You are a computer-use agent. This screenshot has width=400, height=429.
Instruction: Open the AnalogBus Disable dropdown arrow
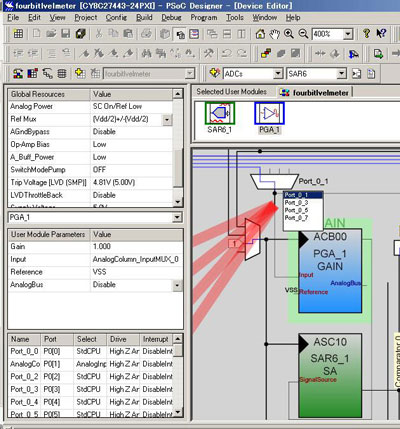point(177,285)
